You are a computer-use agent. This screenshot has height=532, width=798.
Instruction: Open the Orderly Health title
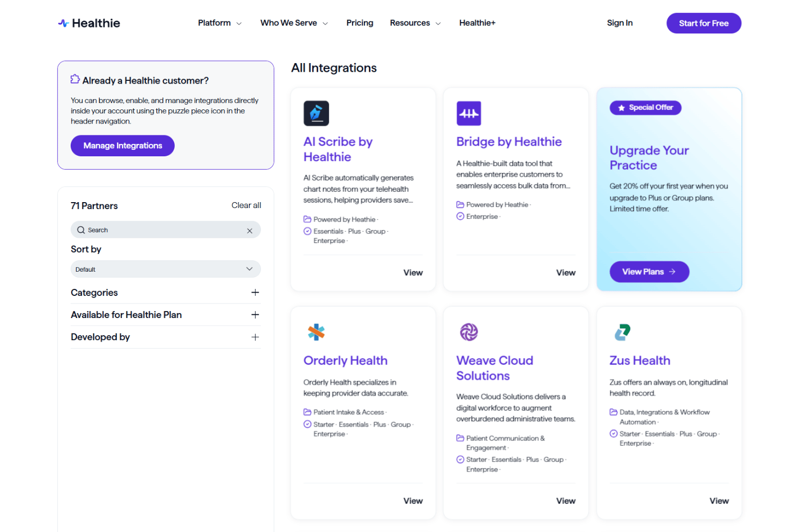point(346,361)
